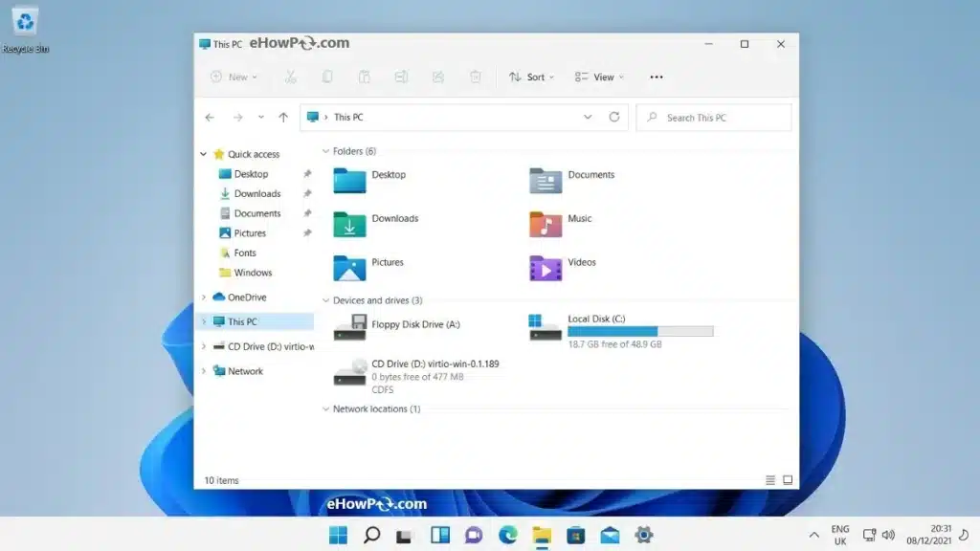Open the Desktop folder in Folders group
Viewport: 980px width, 551px height.
point(369,180)
